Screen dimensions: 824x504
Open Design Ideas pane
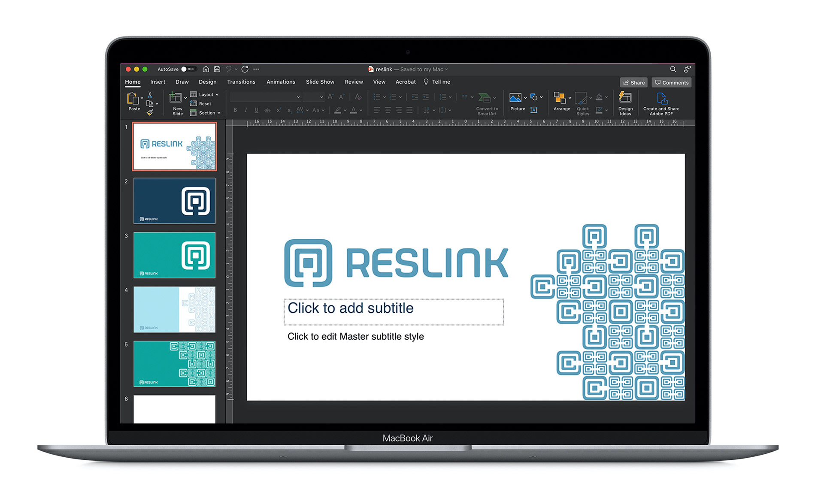[625, 104]
